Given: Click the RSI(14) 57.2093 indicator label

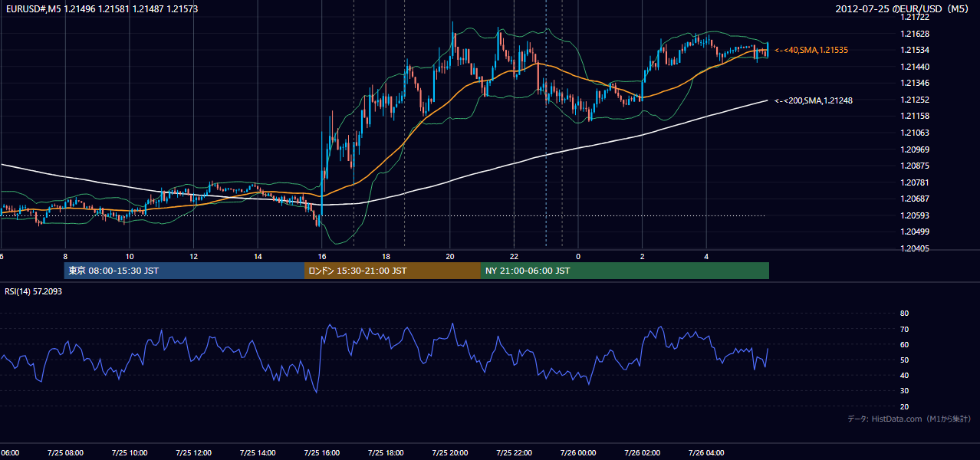Looking at the screenshot, I should (x=34, y=291).
